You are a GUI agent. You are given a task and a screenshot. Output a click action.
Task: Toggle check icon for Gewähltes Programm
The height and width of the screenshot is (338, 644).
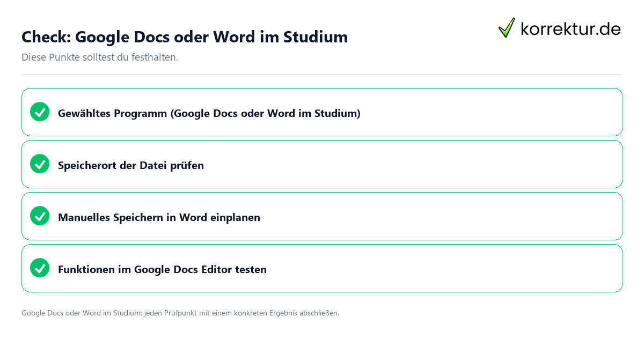click(40, 112)
